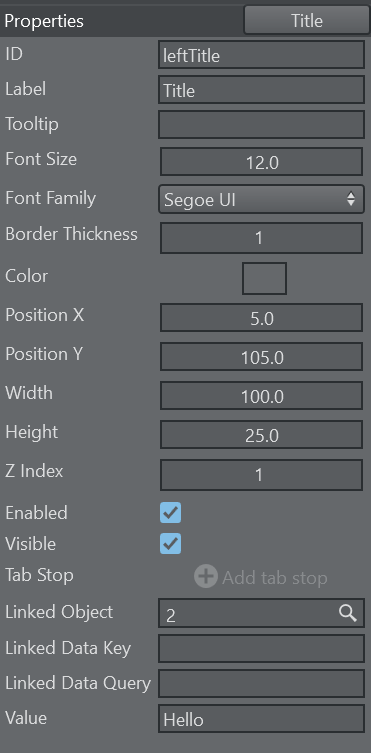Viewport: 371px width, 753px height.
Task: Click the Height field showing 25.0
Action: click(261, 435)
